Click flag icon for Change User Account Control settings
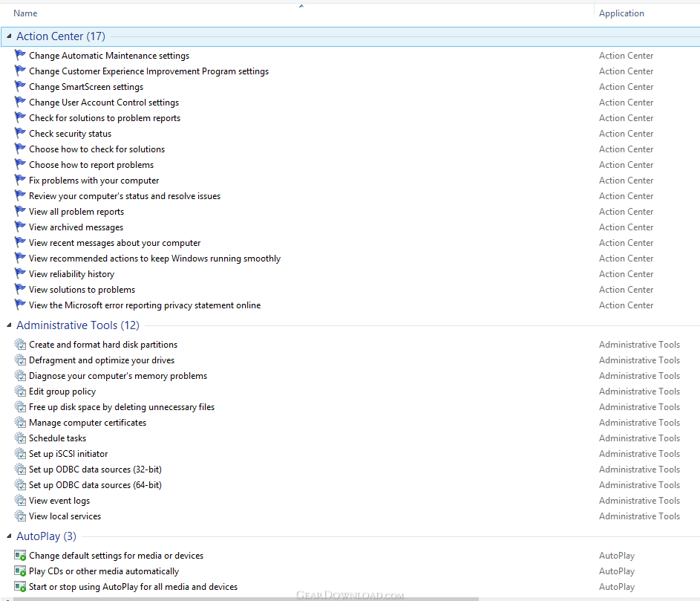 [20, 102]
